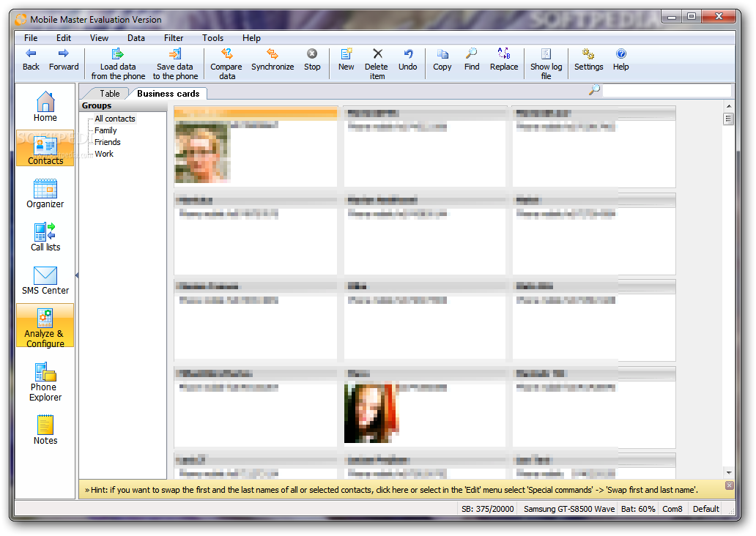Click SB: 375/20000 status entry

click(487, 509)
